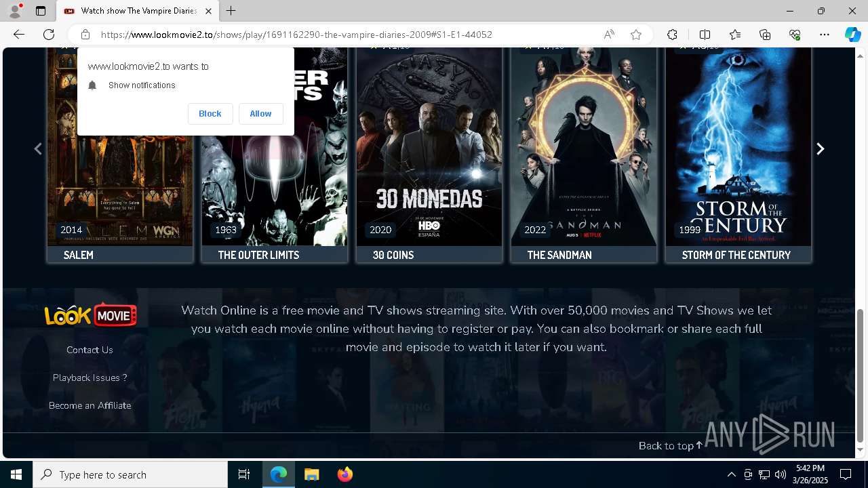Open Storm of the Century poster
The width and height of the screenshot is (868, 488).
click(738, 146)
